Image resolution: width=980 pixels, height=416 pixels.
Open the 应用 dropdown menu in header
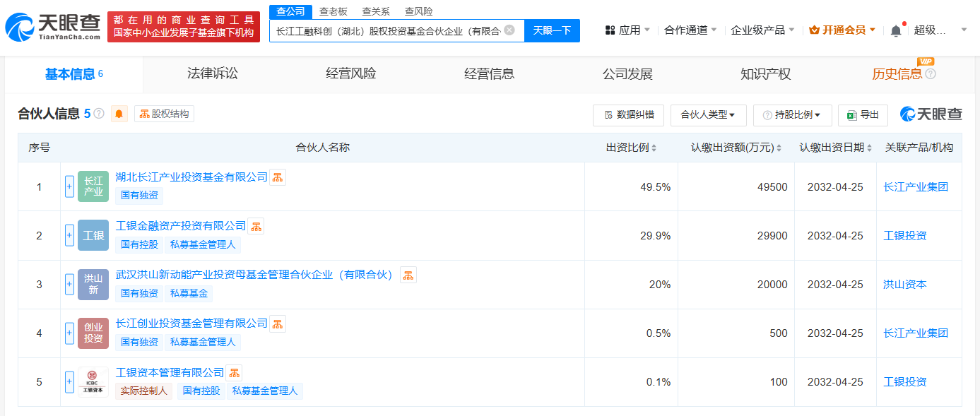point(628,30)
